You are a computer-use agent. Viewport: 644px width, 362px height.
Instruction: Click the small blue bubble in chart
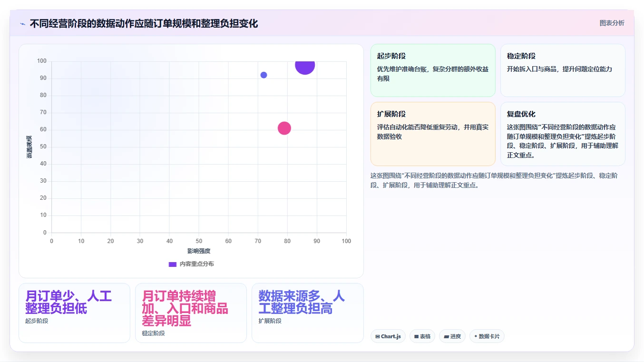[263, 75]
